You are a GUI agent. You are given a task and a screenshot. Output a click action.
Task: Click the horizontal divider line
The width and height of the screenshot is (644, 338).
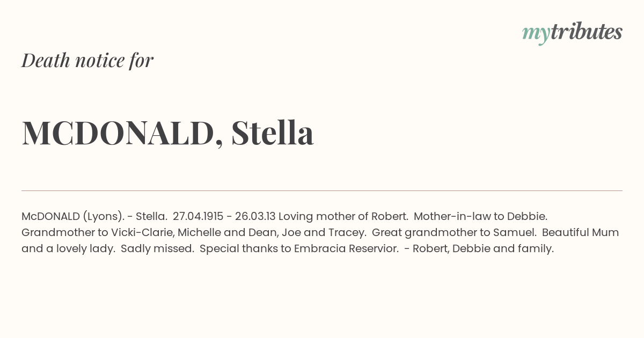pyautogui.click(x=322, y=190)
